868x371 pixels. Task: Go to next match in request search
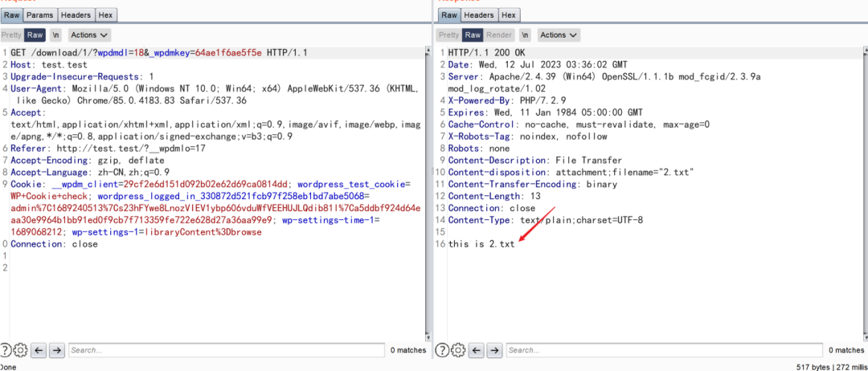click(57, 350)
